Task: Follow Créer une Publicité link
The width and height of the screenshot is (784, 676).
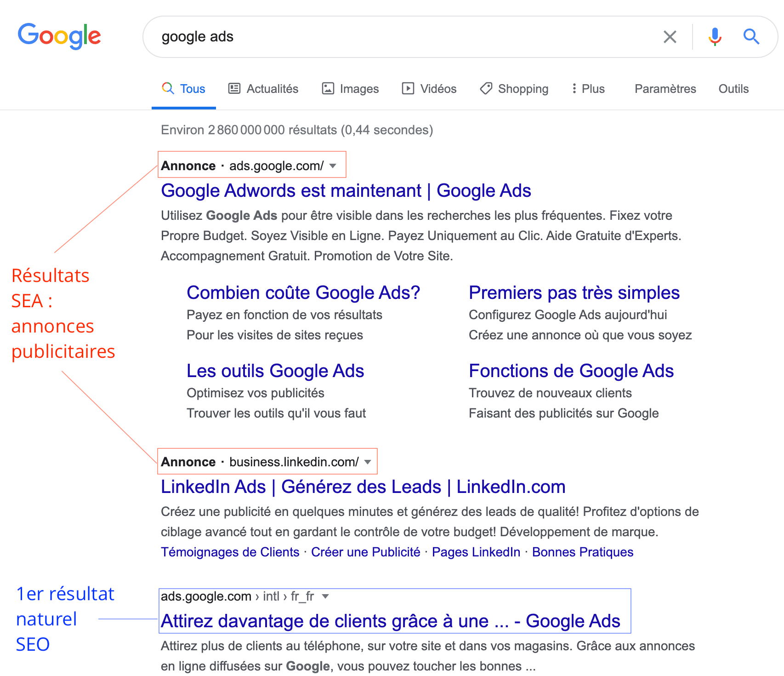Action: coord(366,552)
